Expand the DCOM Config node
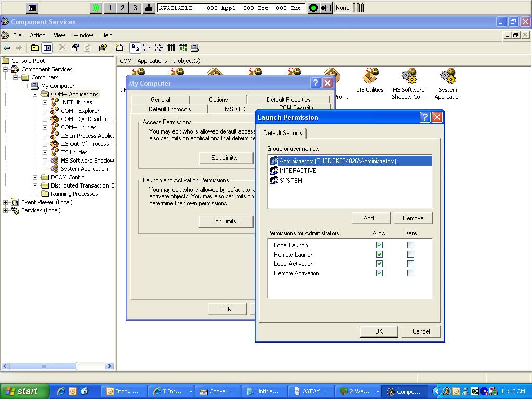Image resolution: width=532 pixels, height=399 pixels. click(35, 177)
